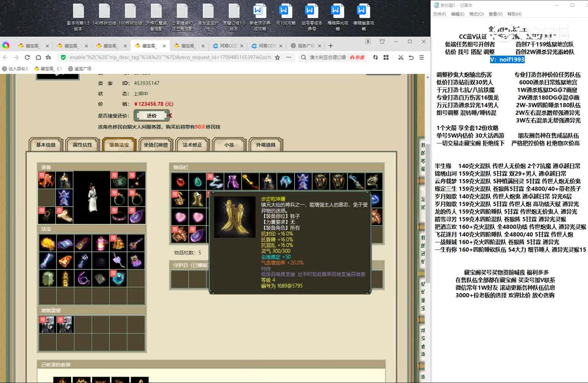This screenshot has width=588, height=383.
Task: Select the purple whip treasure in 法宝
Action: click(x=83, y=278)
